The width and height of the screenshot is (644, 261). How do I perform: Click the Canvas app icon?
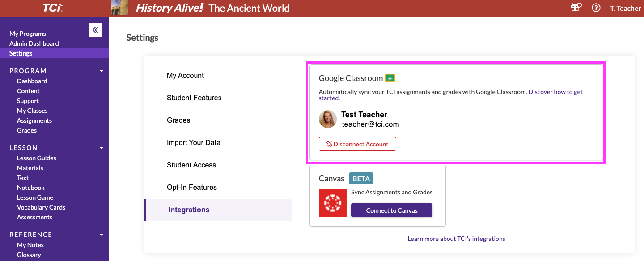[332, 203]
